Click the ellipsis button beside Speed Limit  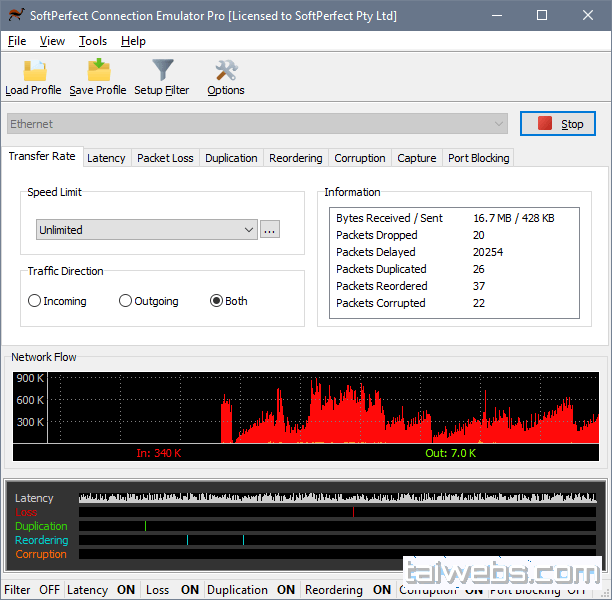pos(269,230)
